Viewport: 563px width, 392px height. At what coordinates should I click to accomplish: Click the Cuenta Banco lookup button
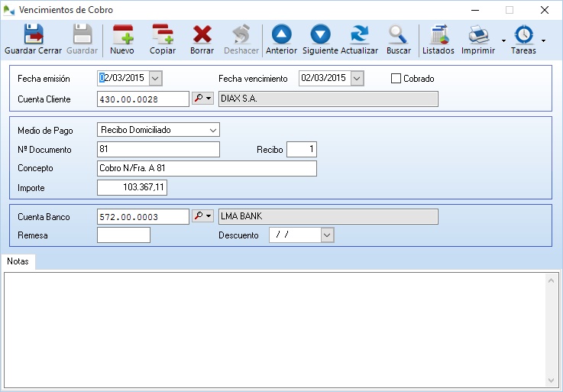(x=202, y=216)
